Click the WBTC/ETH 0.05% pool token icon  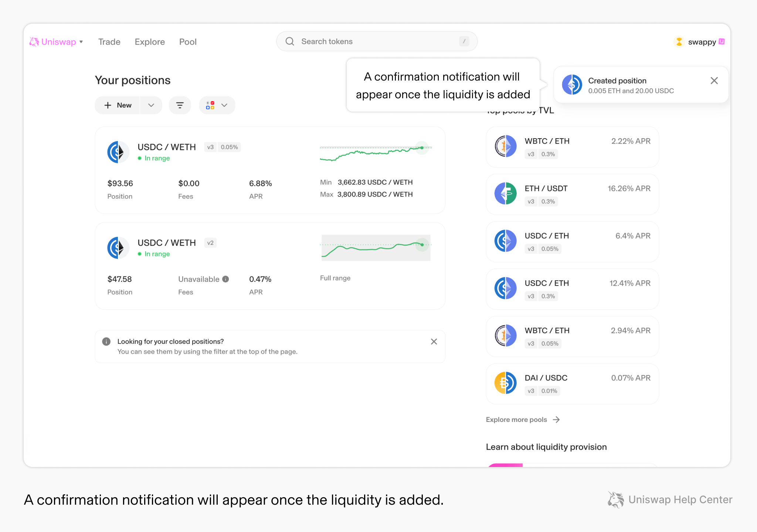tap(505, 335)
